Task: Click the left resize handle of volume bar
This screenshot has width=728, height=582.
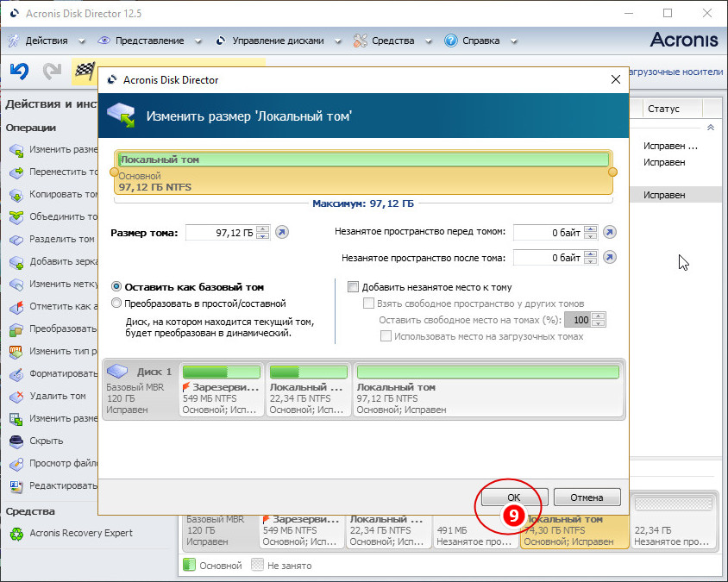Action: tap(114, 172)
